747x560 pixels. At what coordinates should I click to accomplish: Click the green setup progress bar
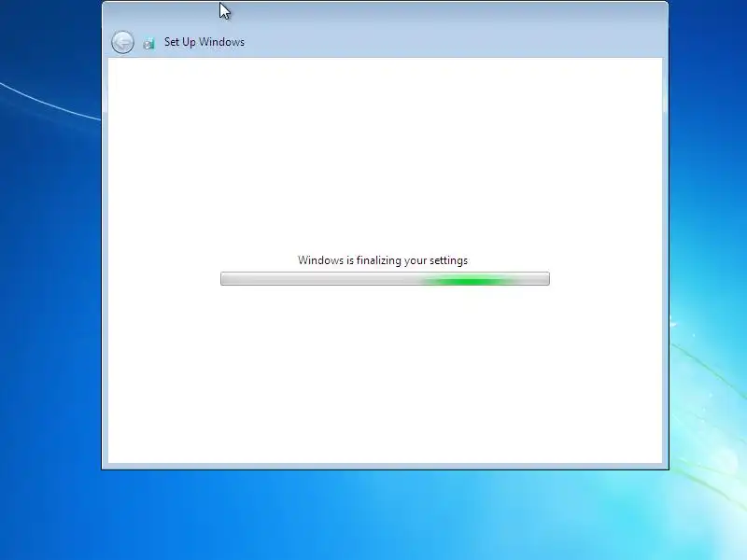(x=385, y=278)
